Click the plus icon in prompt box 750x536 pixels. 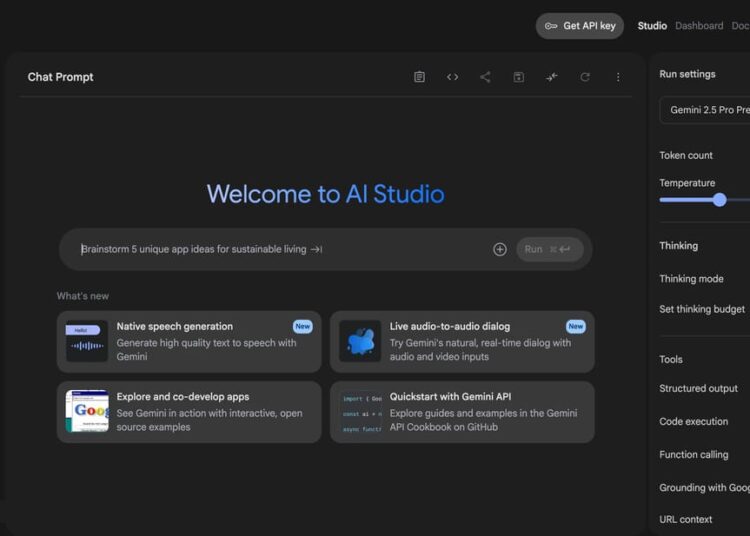click(500, 249)
